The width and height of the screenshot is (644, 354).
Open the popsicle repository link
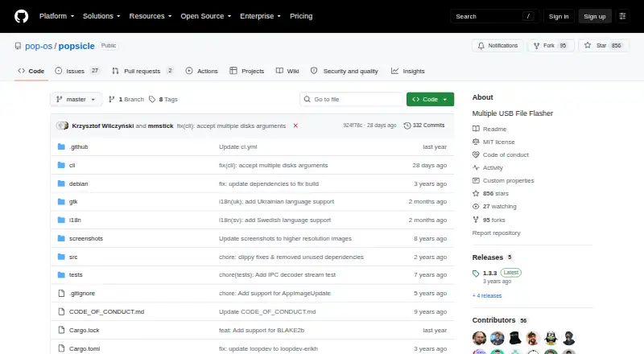point(76,46)
